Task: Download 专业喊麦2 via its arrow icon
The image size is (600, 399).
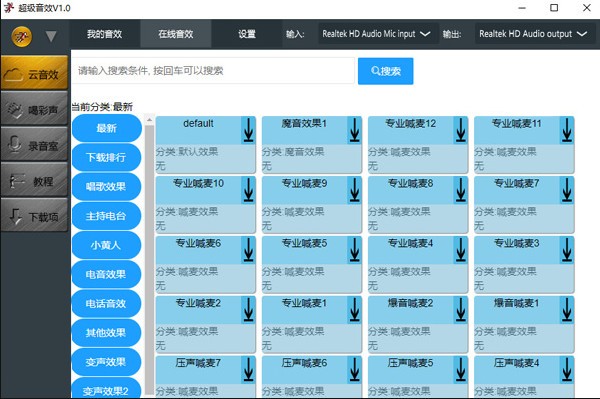Action: point(248,310)
